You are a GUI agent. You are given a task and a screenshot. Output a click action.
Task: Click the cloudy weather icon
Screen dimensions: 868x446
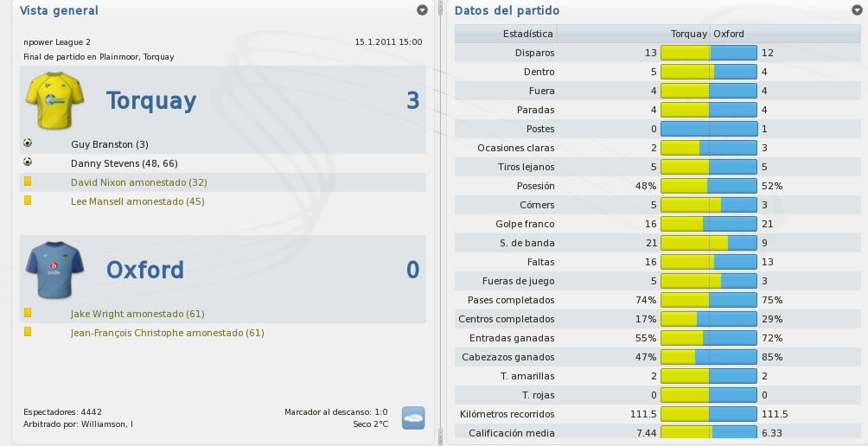pos(413,417)
